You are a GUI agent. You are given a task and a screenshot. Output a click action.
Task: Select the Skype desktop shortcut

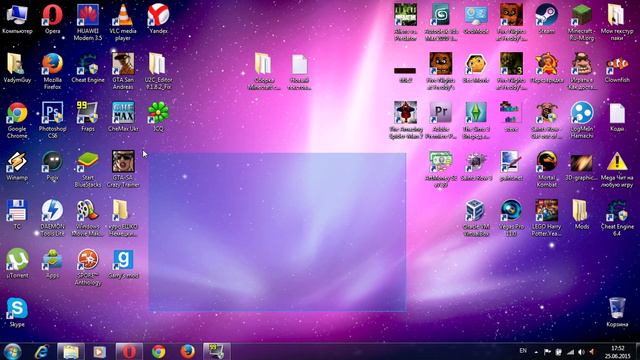[17, 313]
